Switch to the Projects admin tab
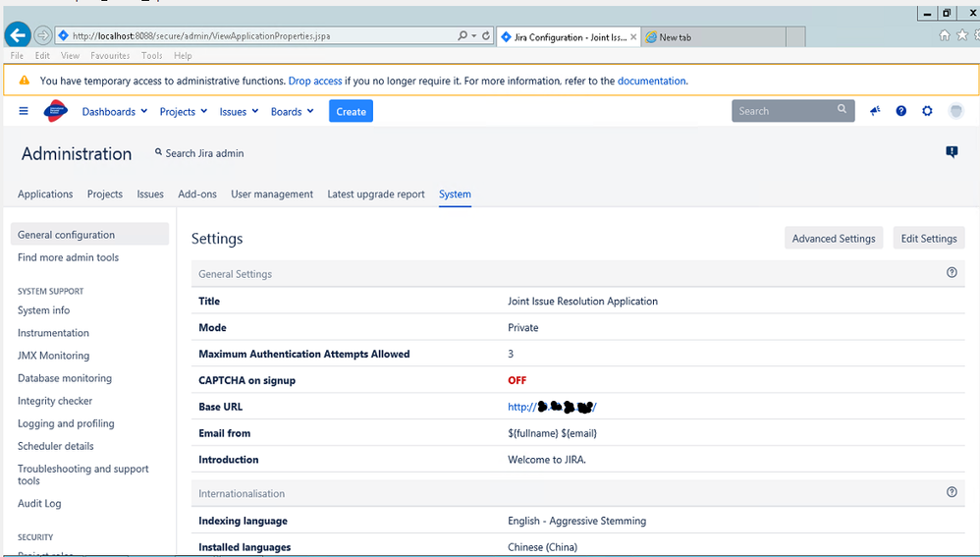 105,194
